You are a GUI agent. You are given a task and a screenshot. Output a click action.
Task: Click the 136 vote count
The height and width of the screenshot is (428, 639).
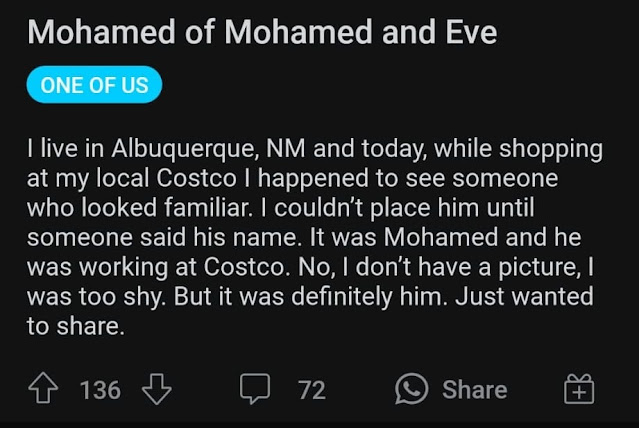pyautogui.click(x=100, y=389)
